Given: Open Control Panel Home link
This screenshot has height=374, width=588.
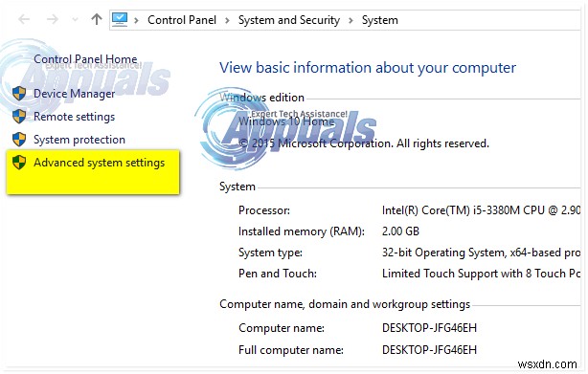Looking at the screenshot, I should pyautogui.click(x=85, y=59).
